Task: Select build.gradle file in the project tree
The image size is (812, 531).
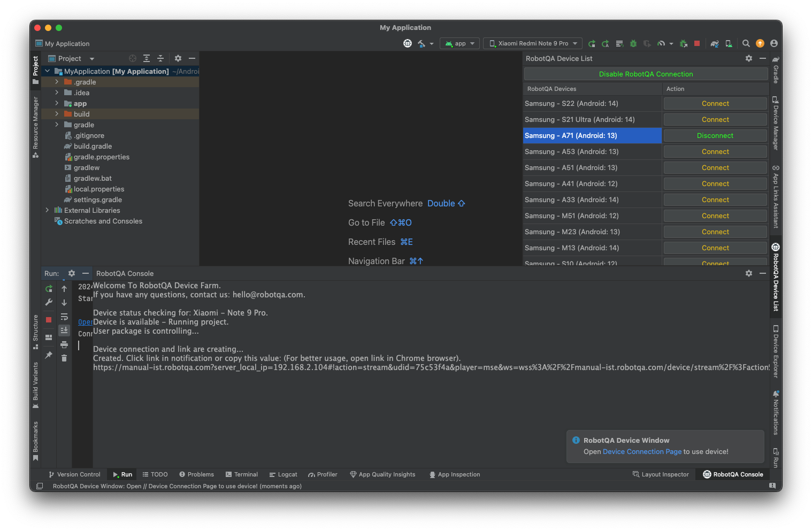Action: [x=93, y=147]
